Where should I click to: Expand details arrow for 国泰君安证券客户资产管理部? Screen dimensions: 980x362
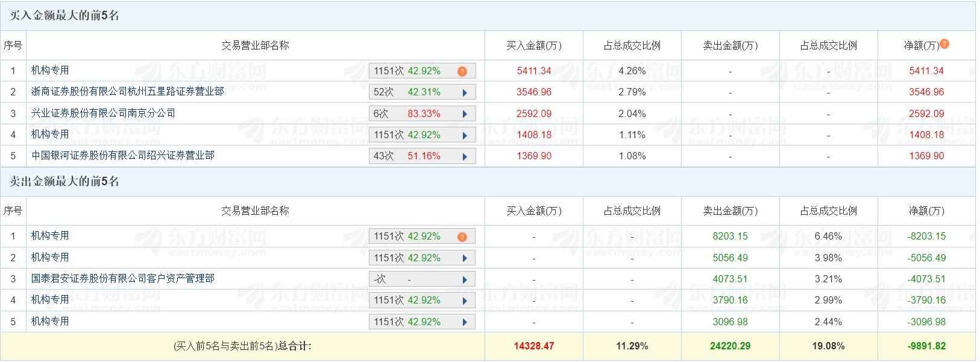point(465,280)
